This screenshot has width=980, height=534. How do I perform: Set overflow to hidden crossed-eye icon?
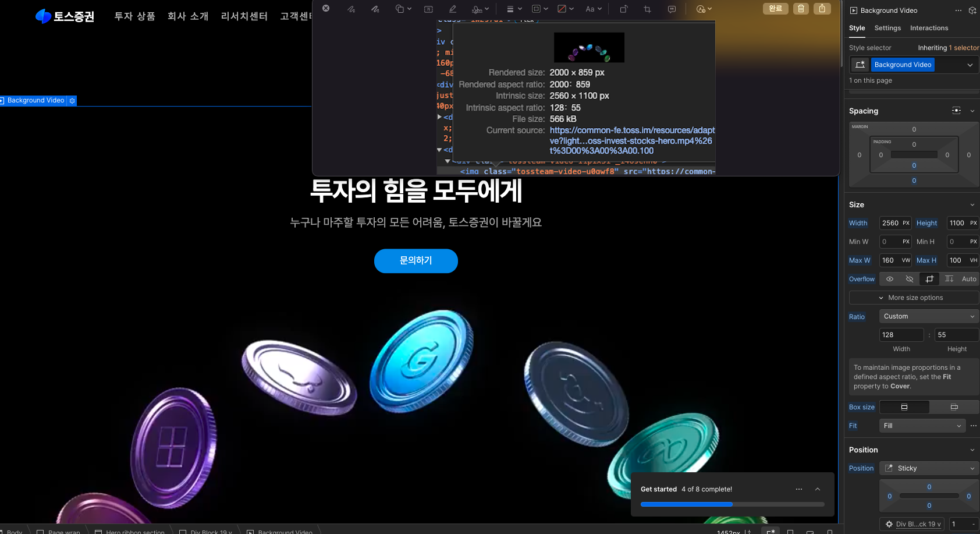coord(910,279)
